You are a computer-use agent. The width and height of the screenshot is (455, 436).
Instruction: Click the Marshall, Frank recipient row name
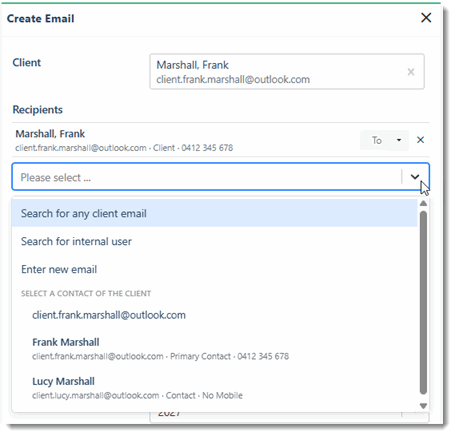[x=50, y=134]
